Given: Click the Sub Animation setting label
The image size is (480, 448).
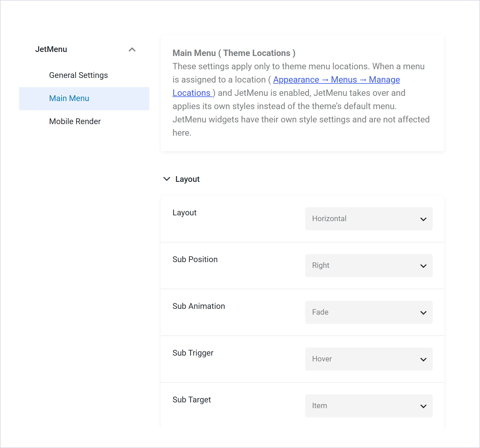Looking at the screenshot, I should (x=199, y=306).
